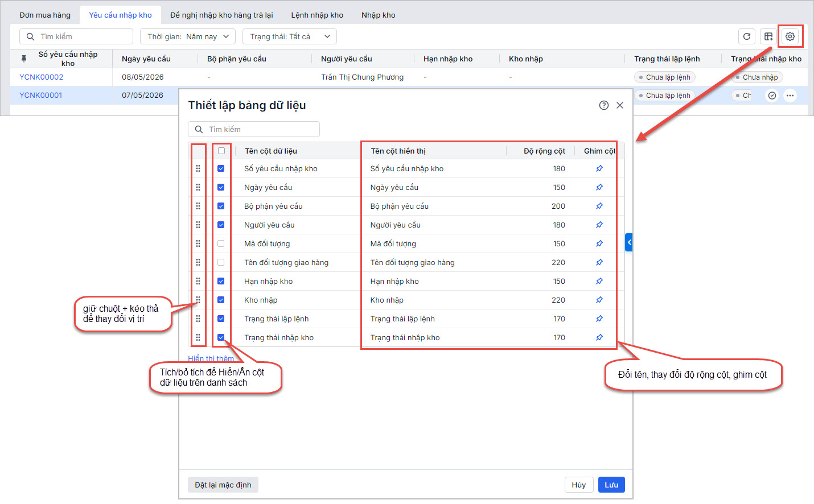Click the Hiển thị thêm link

(211, 358)
